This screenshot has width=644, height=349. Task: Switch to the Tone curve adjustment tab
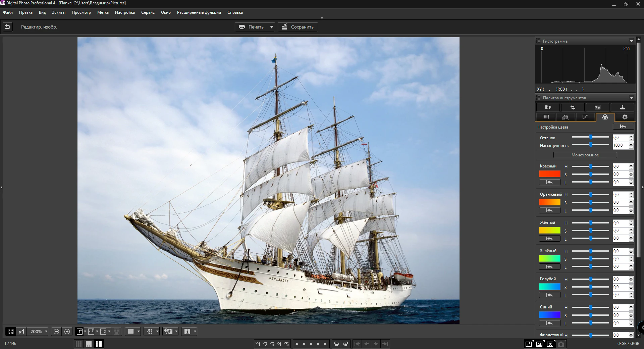pos(585,117)
